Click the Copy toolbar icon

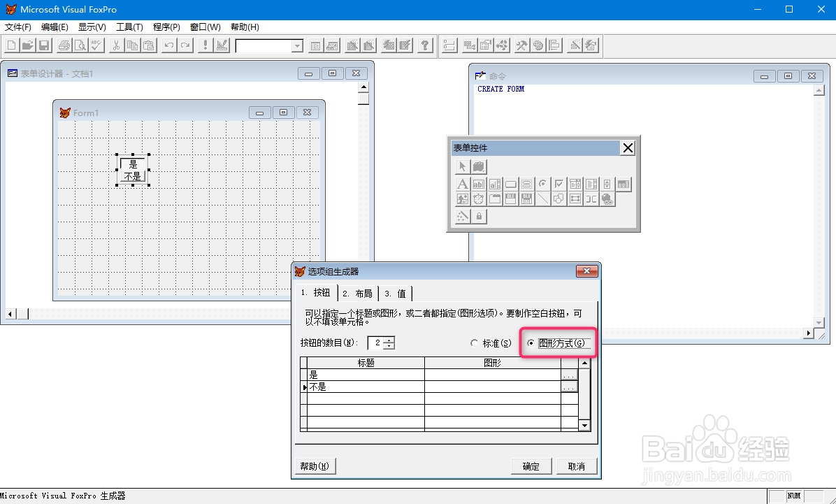click(132, 45)
